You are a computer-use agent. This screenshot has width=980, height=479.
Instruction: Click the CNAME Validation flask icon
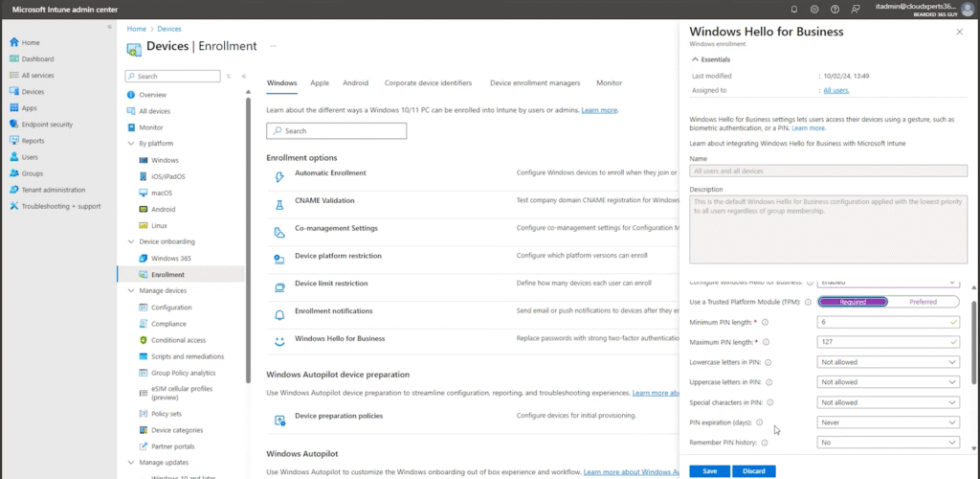280,204
